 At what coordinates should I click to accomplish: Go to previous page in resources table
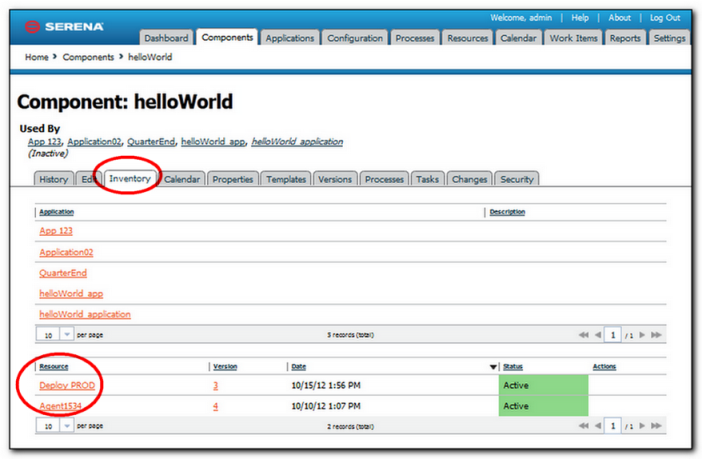coord(598,426)
